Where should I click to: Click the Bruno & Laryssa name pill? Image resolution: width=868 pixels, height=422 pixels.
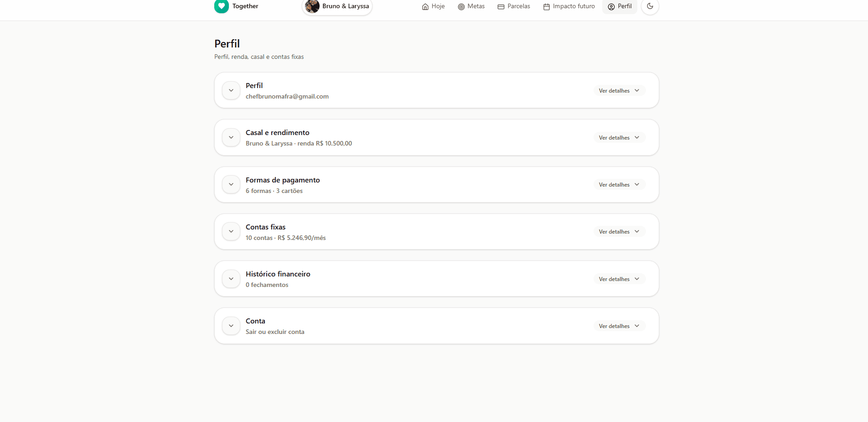coord(337,6)
